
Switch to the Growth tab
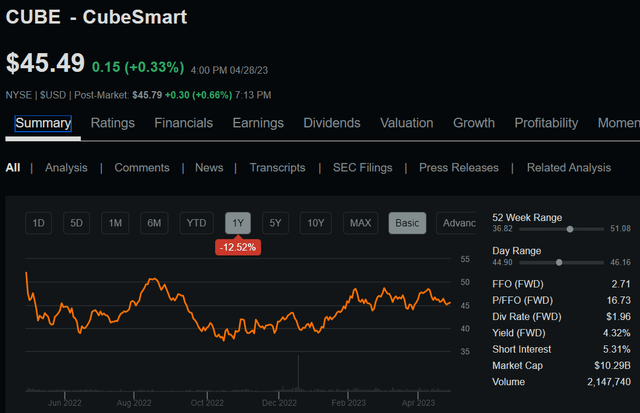(474, 123)
